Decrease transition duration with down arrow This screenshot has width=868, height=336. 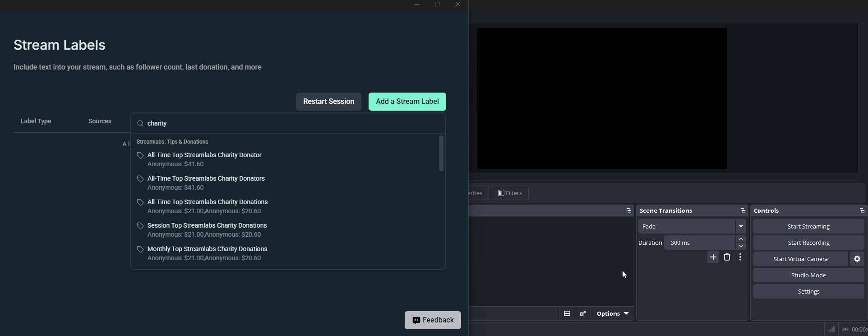click(741, 246)
